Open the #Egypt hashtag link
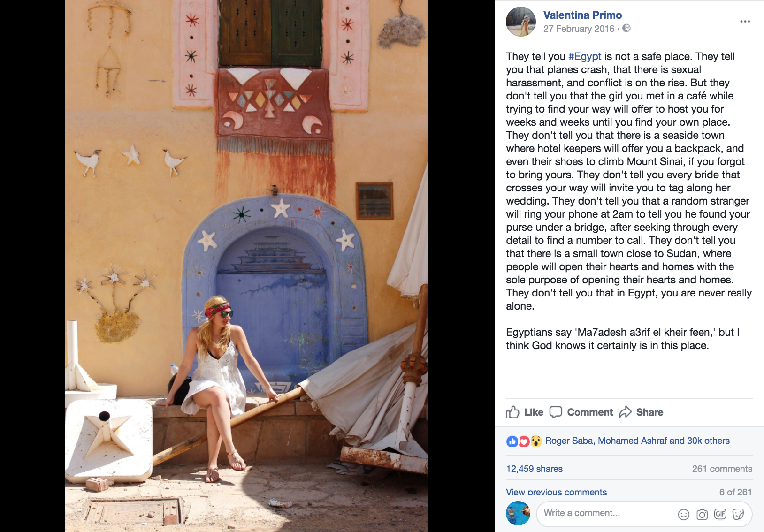 click(x=585, y=56)
